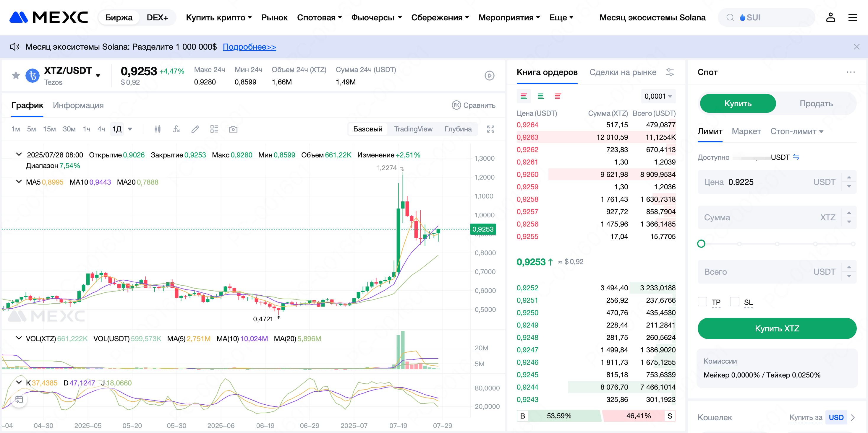Switch to DEX+ mode
This screenshot has width=868, height=433.
(x=157, y=17)
